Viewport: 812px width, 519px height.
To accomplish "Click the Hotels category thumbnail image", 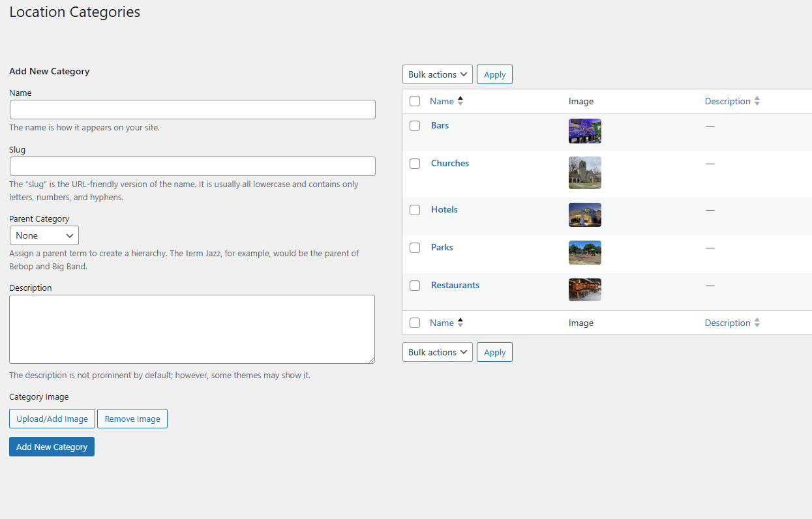I will point(584,215).
